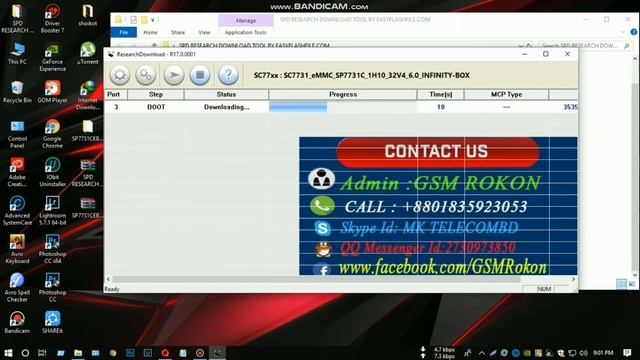This screenshot has height=360, width=640.
Task: Open Internet Download Manager desktop icon
Action: coord(87,96)
